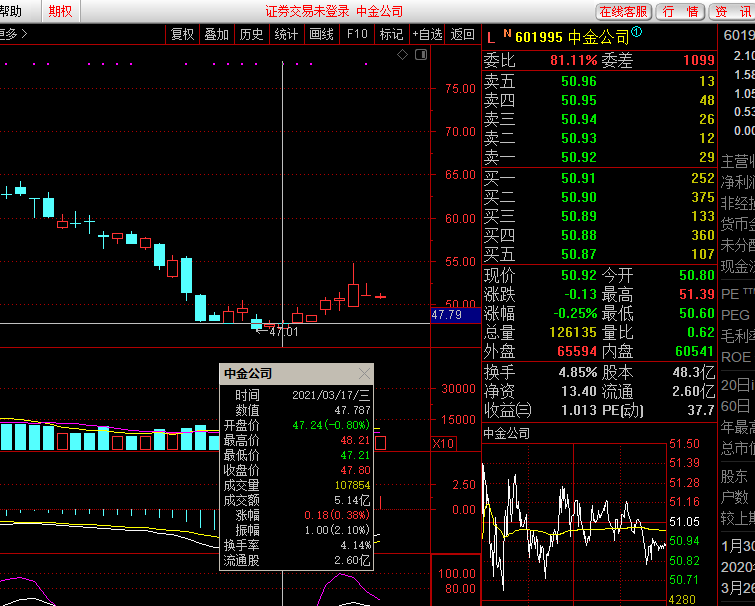Click 内盘 value 60541
The width and height of the screenshot is (755, 606).
pyautogui.click(x=695, y=351)
